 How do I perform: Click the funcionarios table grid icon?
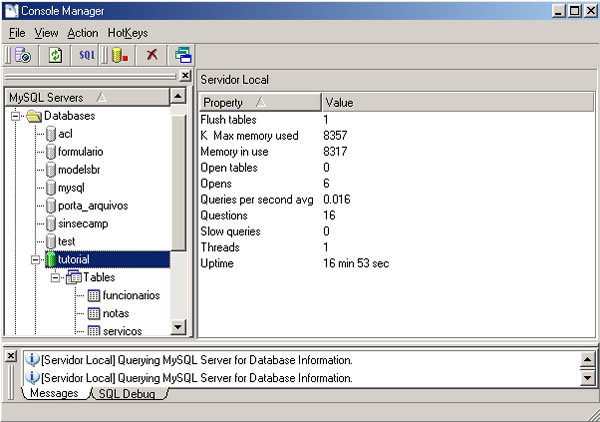pyautogui.click(x=94, y=295)
